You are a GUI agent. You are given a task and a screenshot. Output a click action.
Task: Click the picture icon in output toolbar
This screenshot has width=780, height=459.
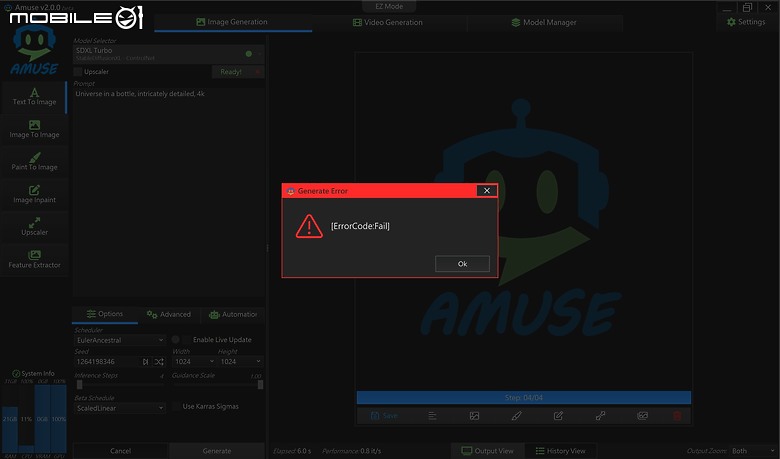474,416
